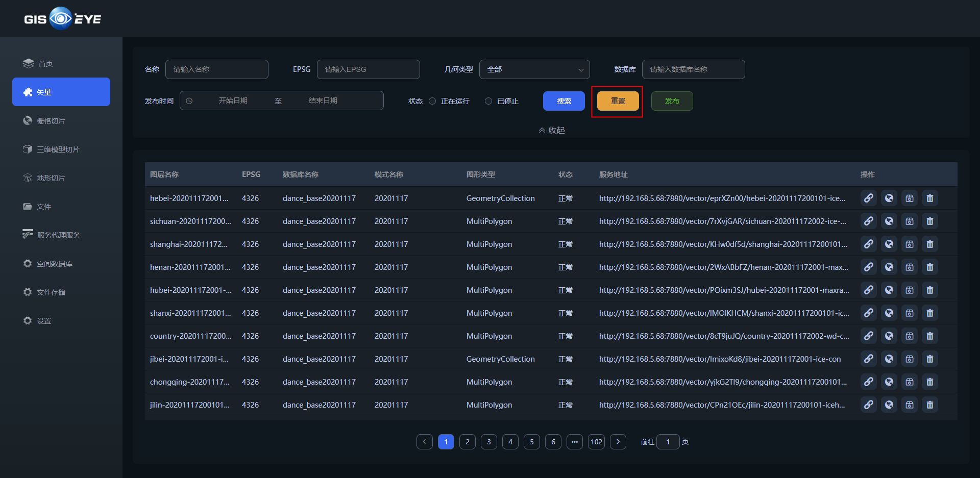Delete the shanghai layer row
This screenshot has height=478, width=980.
click(x=929, y=244)
